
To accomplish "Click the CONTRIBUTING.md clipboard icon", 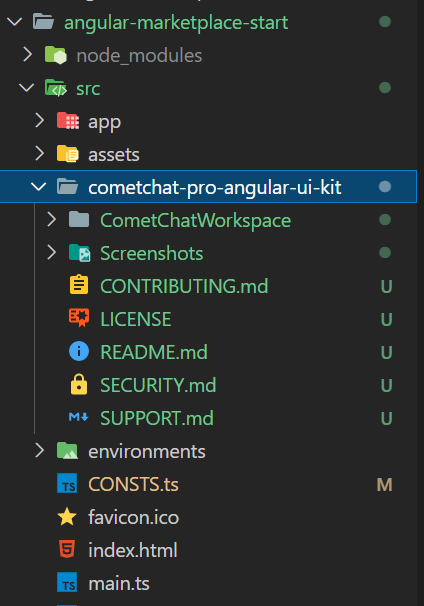I will [x=79, y=285].
